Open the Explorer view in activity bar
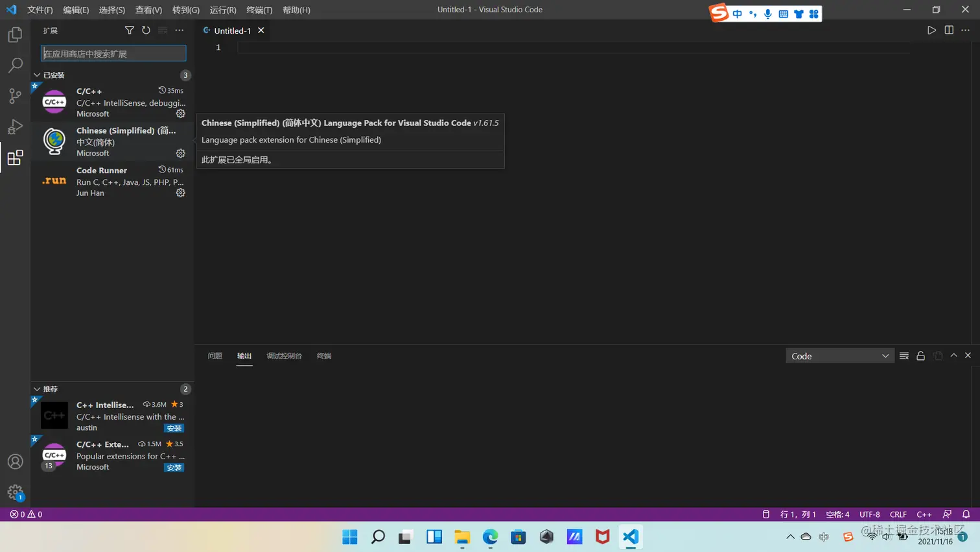The width and height of the screenshot is (980, 552). (15, 34)
